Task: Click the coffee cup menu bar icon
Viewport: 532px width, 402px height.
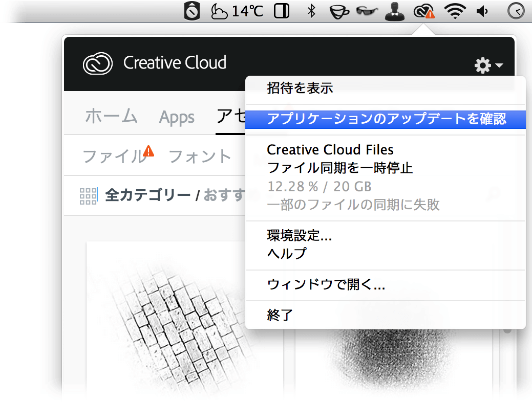Action: [339, 12]
